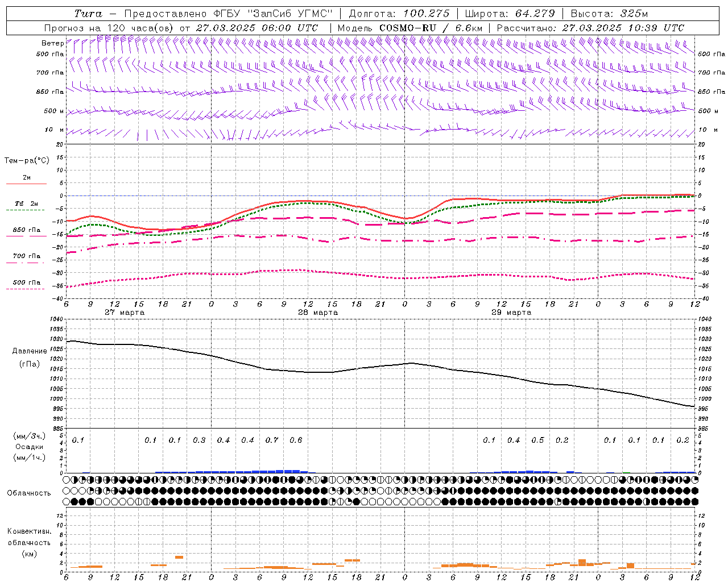Click the elevation text "Высота: 325м"
This screenshot has width=728, height=582.
[x=609, y=14]
